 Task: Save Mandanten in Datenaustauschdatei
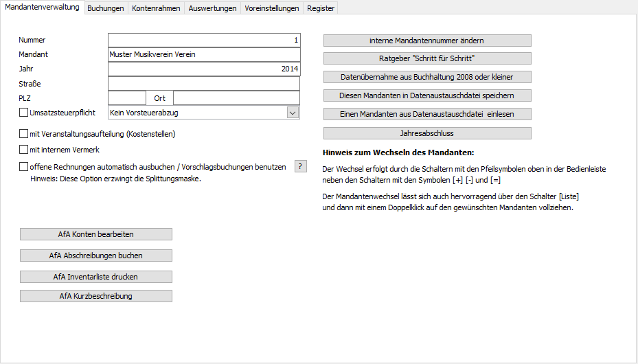[427, 95]
